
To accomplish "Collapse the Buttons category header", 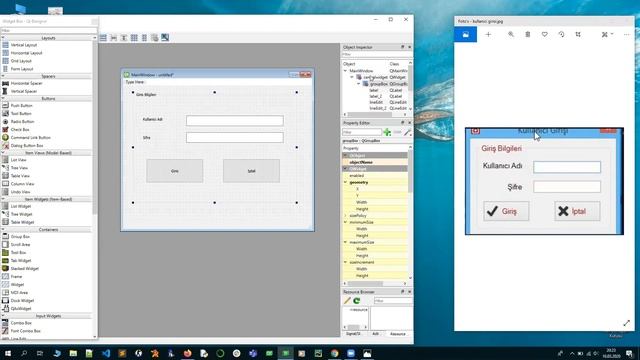I will click(3, 98).
